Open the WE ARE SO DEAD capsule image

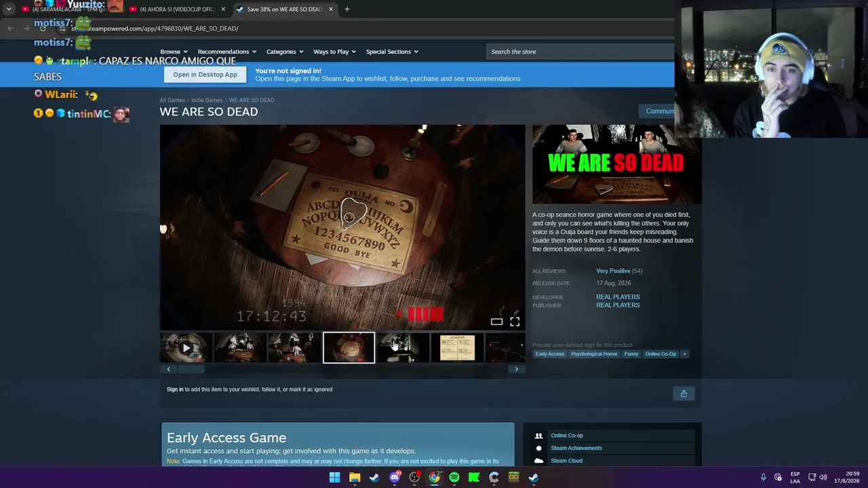[616, 164]
